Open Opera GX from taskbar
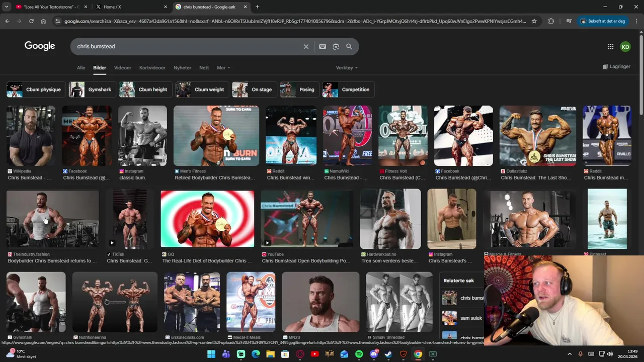 pyautogui.click(x=300, y=354)
